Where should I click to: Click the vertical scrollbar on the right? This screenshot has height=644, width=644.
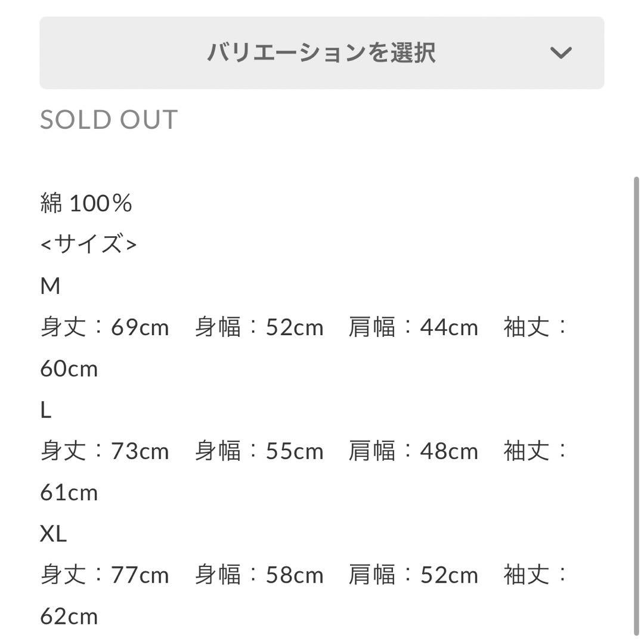636,405
